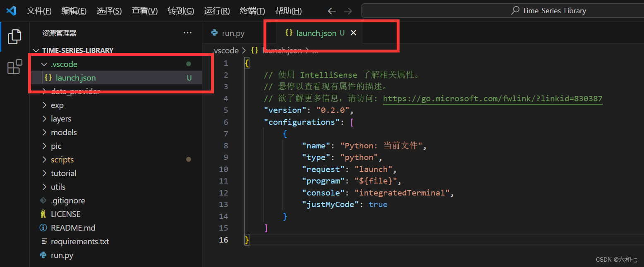Click the "${file}" program value
This screenshot has height=267, width=644.
[376, 181]
